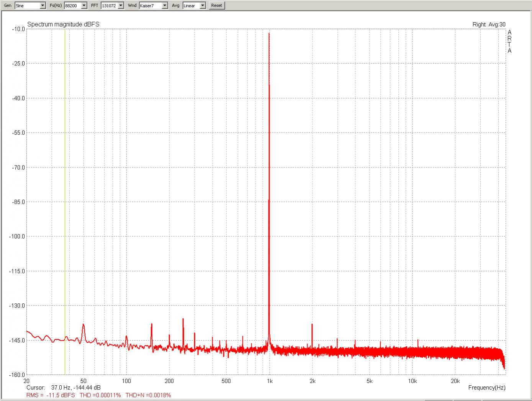The width and height of the screenshot is (532, 401).
Task: Click the yellow cursor line at 37 Hz
Action: (65, 201)
